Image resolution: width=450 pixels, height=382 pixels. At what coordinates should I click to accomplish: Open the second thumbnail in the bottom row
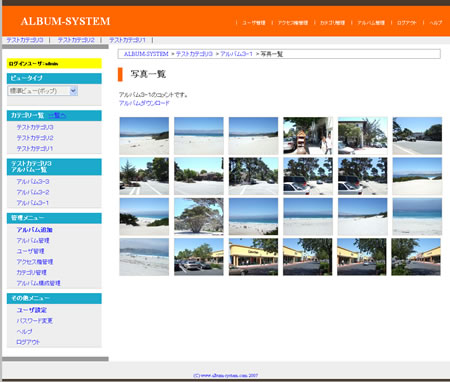pos(199,257)
